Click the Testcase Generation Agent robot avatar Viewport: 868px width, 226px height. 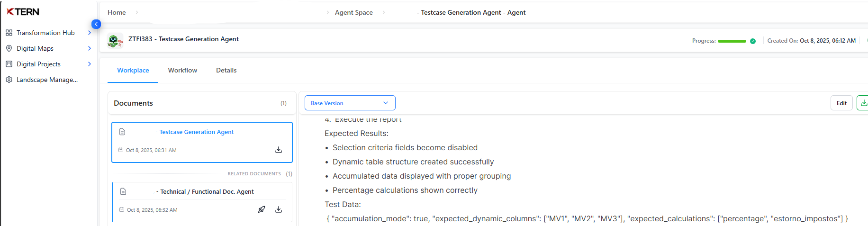pyautogui.click(x=114, y=40)
